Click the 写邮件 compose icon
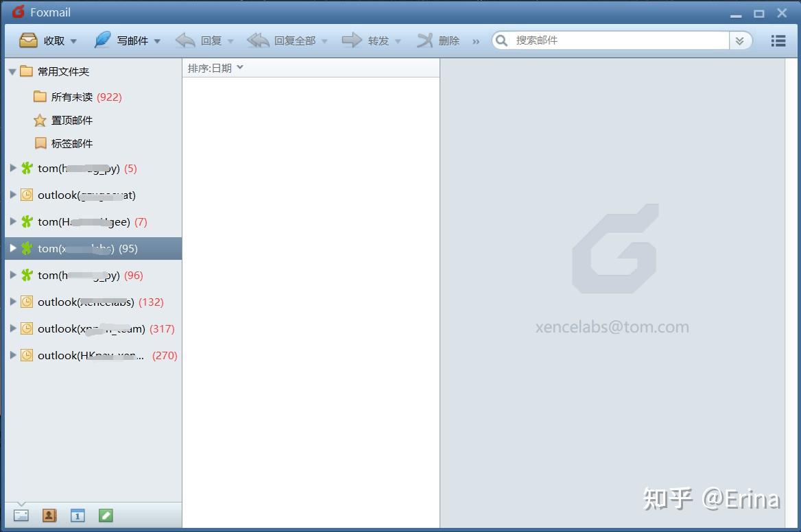Screen dimensions: 801x532 101,40
